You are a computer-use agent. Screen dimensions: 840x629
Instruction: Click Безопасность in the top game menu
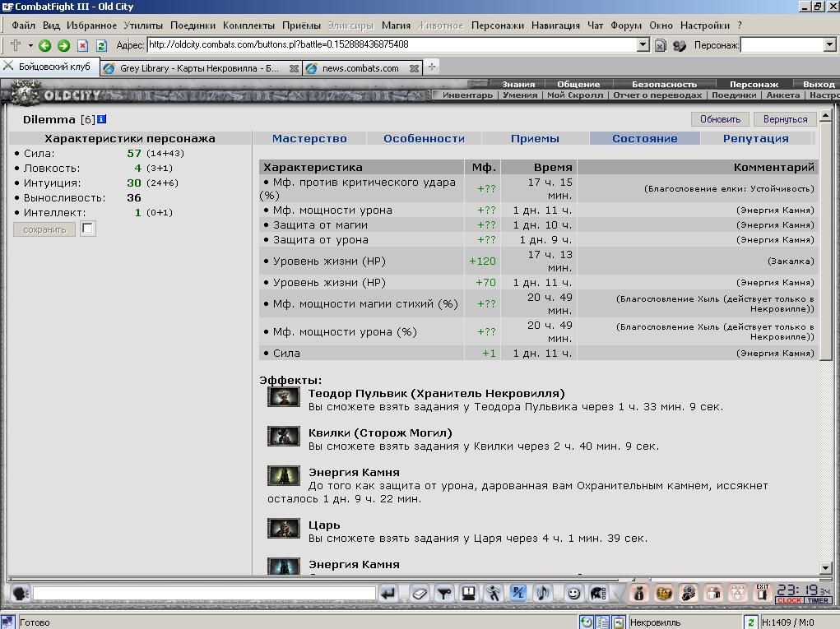664,84
